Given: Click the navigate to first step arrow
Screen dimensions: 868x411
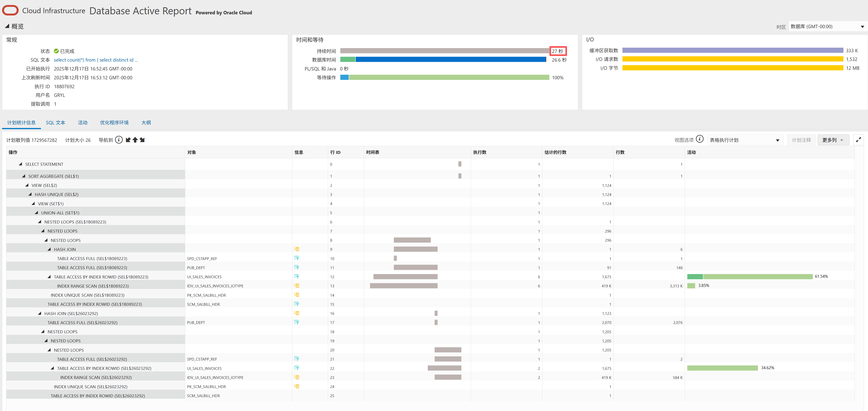Looking at the screenshot, I should point(128,140).
